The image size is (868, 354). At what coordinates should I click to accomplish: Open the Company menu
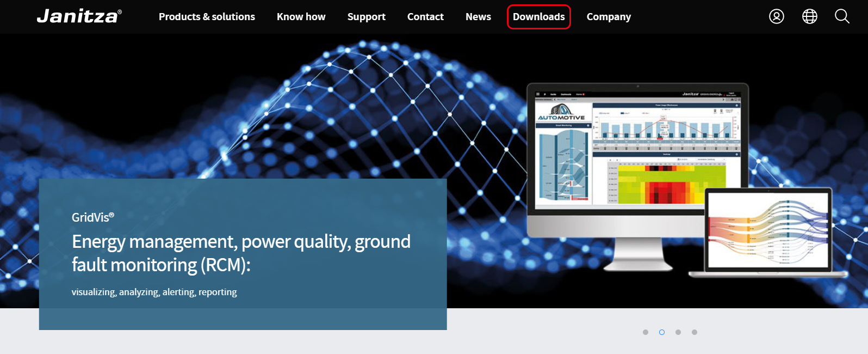(609, 17)
